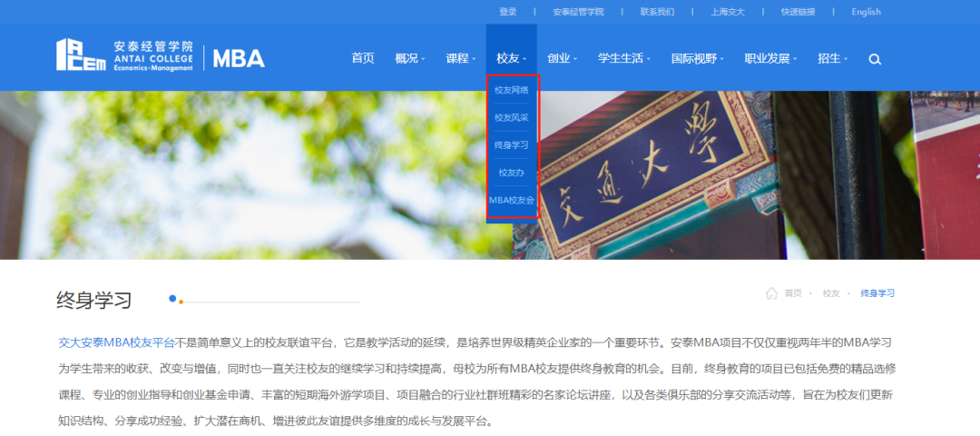
Task: Go to 首页 in main navigation
Action: 363,58
